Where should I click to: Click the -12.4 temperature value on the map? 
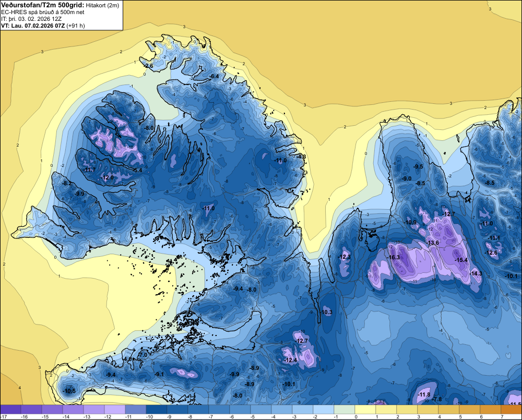click(291, 361)
